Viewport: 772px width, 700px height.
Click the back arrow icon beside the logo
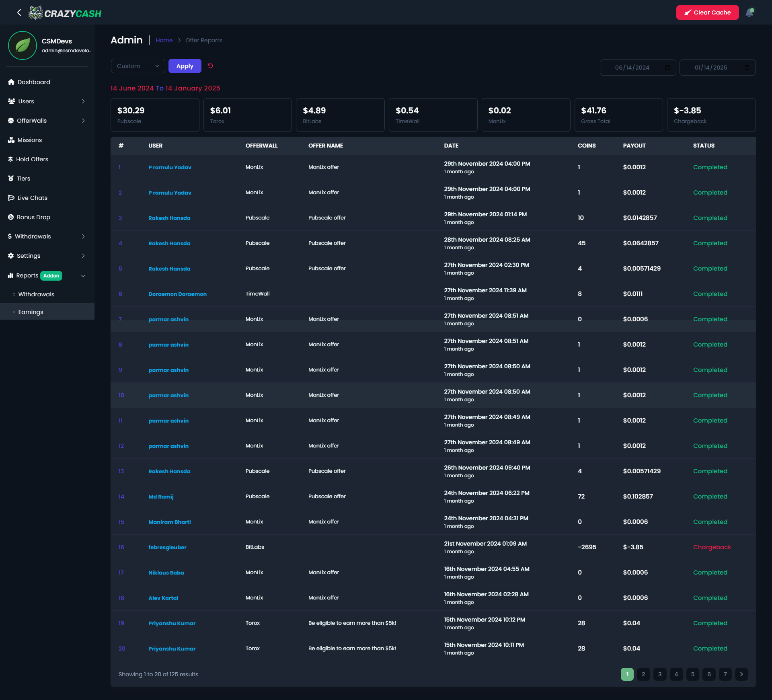[x=19, y=12]
